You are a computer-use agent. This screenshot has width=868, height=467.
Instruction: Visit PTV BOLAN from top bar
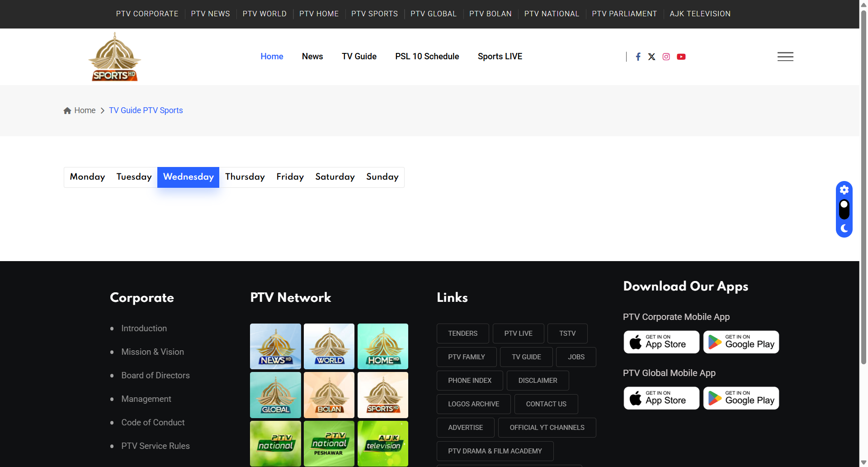490,14
